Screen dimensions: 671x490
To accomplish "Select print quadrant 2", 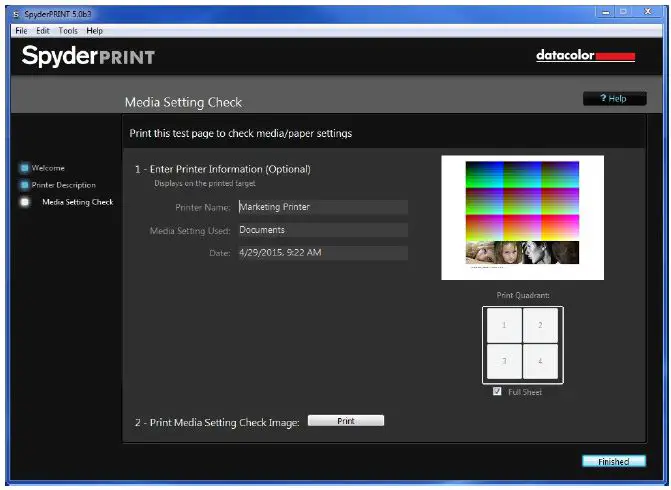I will [540, 325].
